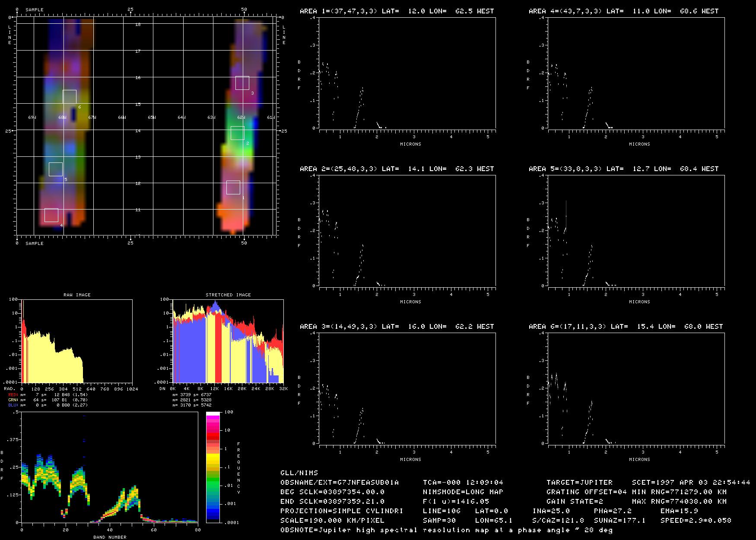Click the Area 5 square marker
This screenshot has height=540, width=756.
[x=56, y=169]
